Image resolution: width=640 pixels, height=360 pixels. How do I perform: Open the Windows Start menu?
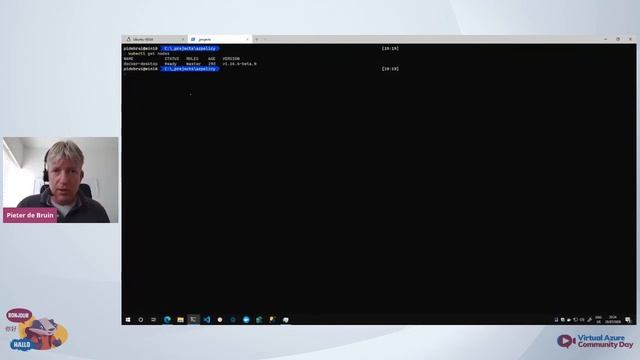click(128, 320)
